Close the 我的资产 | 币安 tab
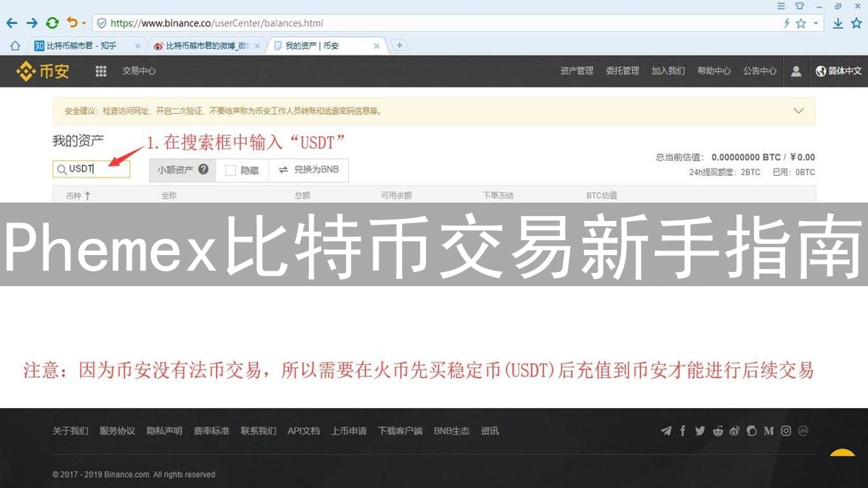The width and height of the screenshot is (868, 488). point(376,46)
